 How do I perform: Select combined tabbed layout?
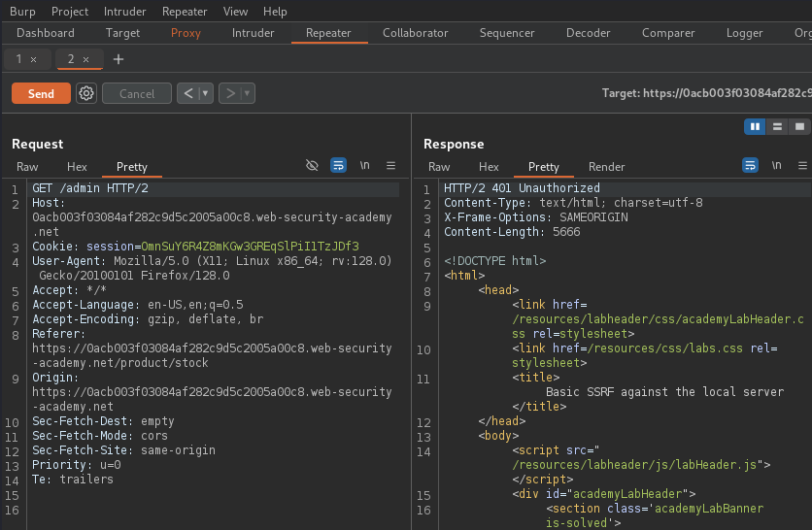[799, 126]
